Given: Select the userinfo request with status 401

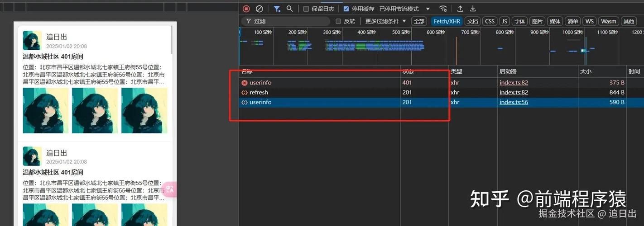Looking at the screenshot, I should pyautogui.click(x=442, y=83).
